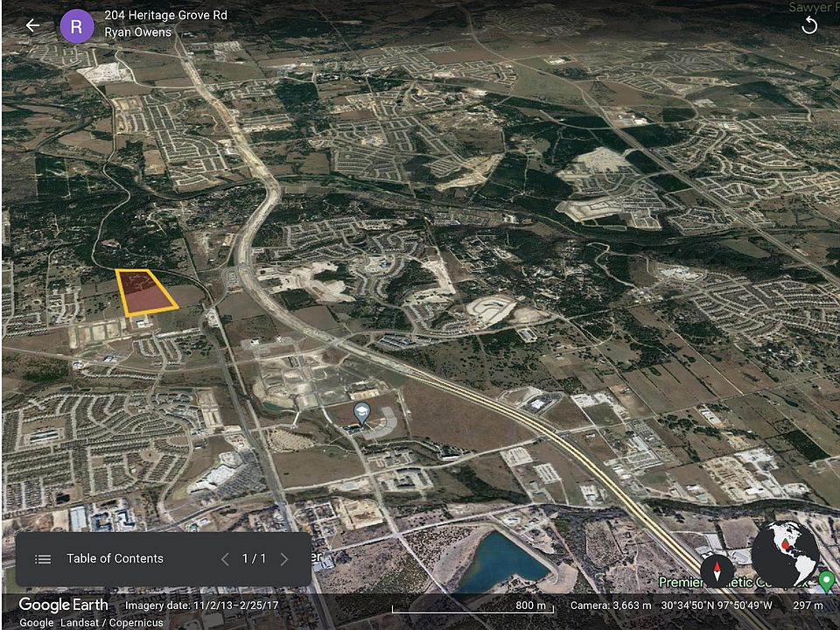840x630 pixels.
Task: Click the green location pin marker
Action: (826, 580)
